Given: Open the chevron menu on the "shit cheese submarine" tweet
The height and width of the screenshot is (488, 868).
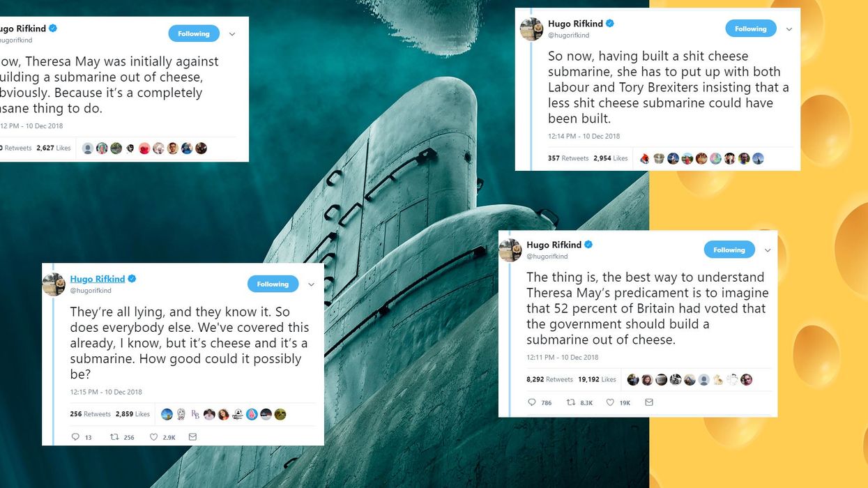Looking at the screenshot, I should (789, 29).
